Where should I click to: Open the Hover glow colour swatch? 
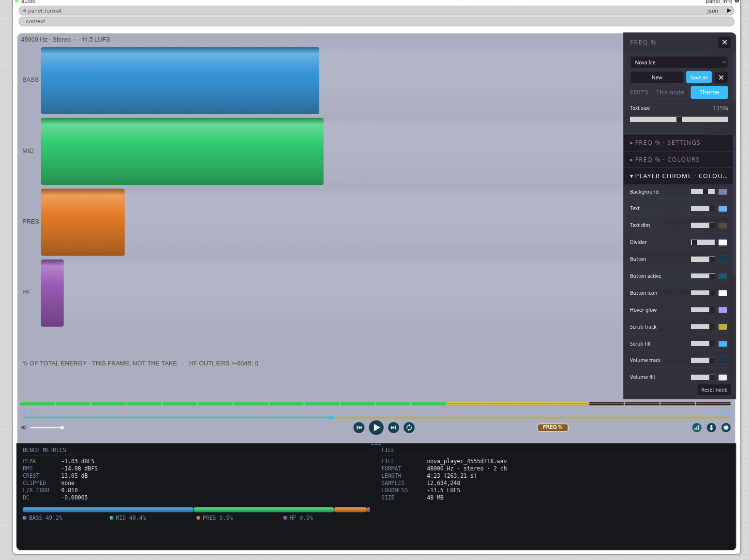(x=722, y=310)
